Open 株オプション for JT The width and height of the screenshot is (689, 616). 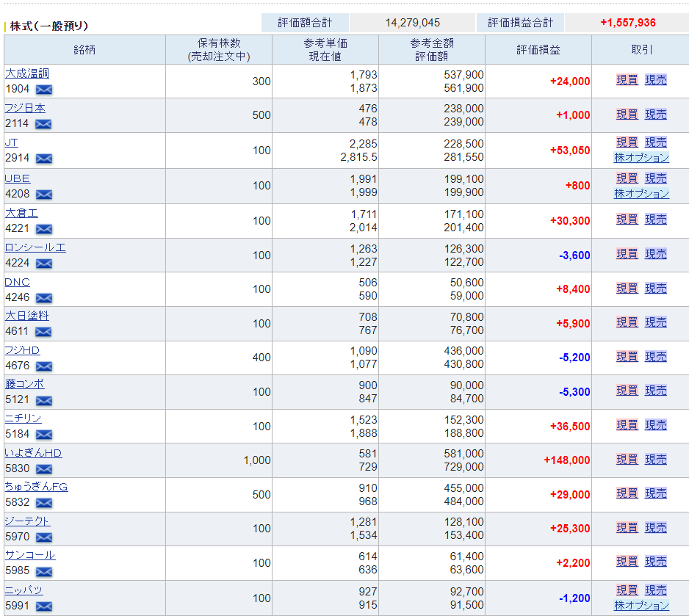[641, 158]
